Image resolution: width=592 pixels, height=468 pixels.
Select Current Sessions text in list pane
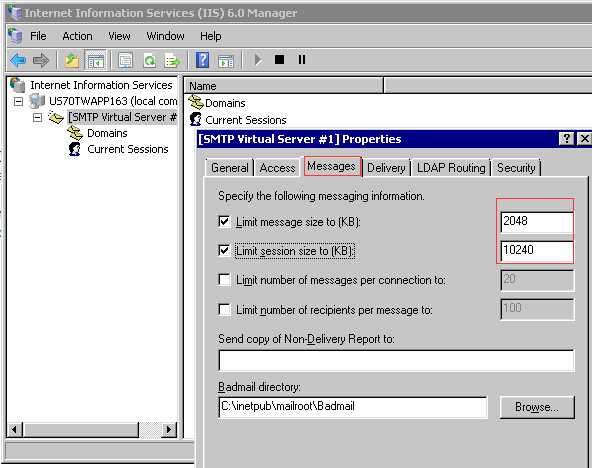246,120
